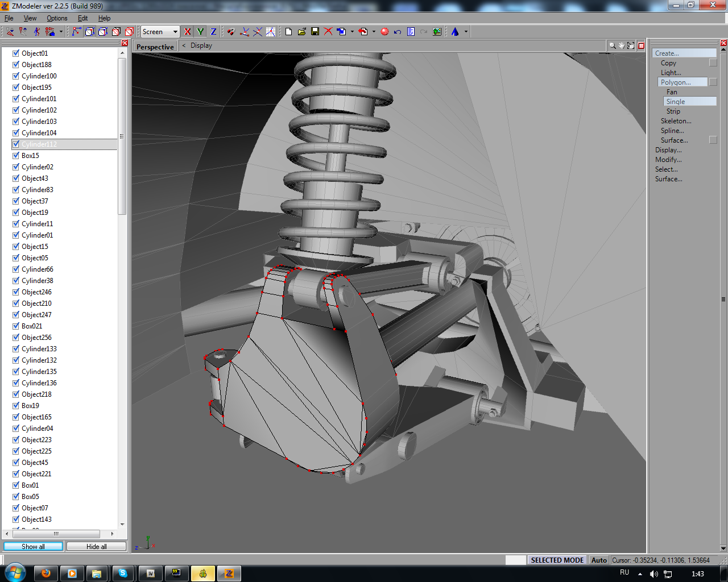This screenshot has height=582, width=728.
Task: Click the Show all button
Action: 33,546
